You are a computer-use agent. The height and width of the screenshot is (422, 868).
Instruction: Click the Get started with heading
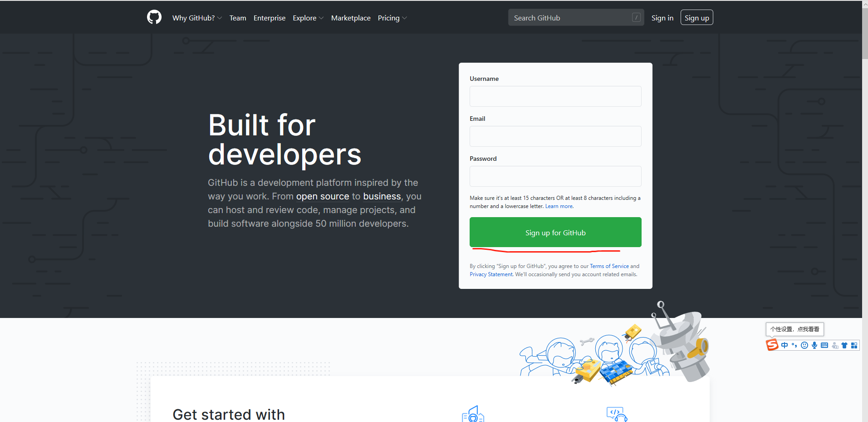coord(229,414)
